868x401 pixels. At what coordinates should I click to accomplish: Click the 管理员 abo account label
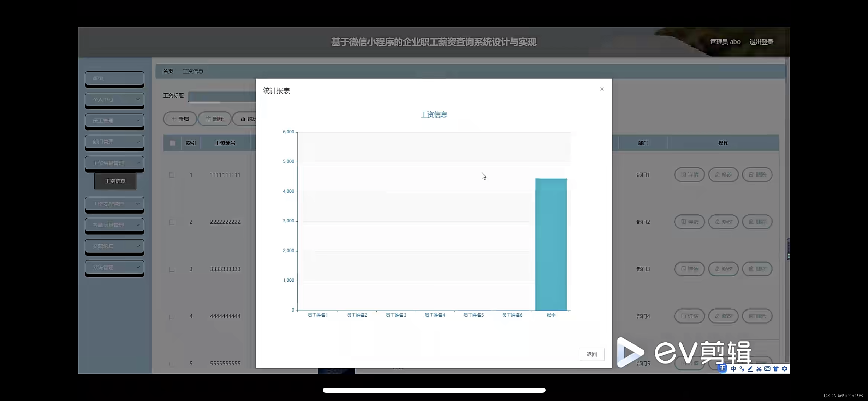click(725, 42)
